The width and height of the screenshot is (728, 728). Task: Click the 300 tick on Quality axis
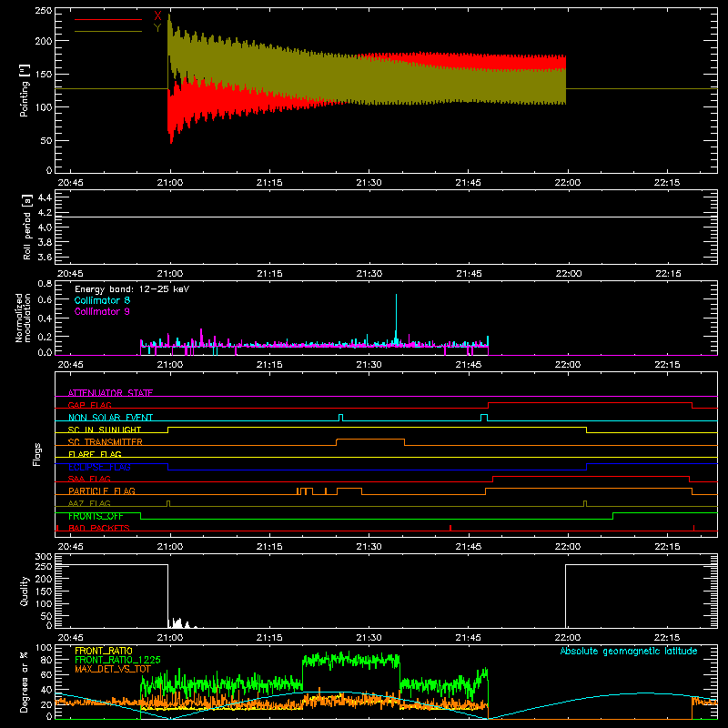pyautogui.click(x=44, y=557)
